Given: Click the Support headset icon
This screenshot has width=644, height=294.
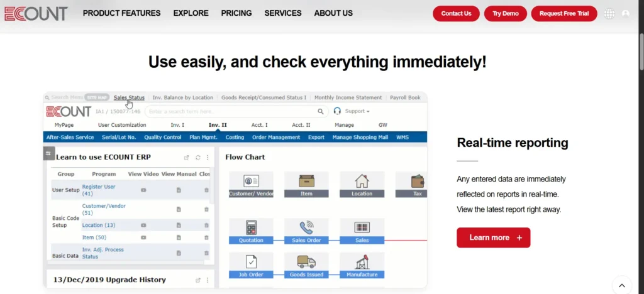Looking at the screenshot, I should [x=338, y=111].
